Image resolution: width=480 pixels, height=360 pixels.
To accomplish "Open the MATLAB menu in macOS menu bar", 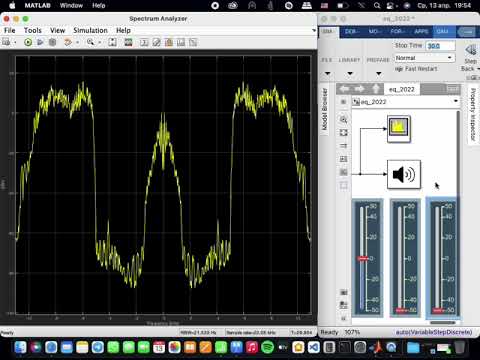I will coord(38,5).
